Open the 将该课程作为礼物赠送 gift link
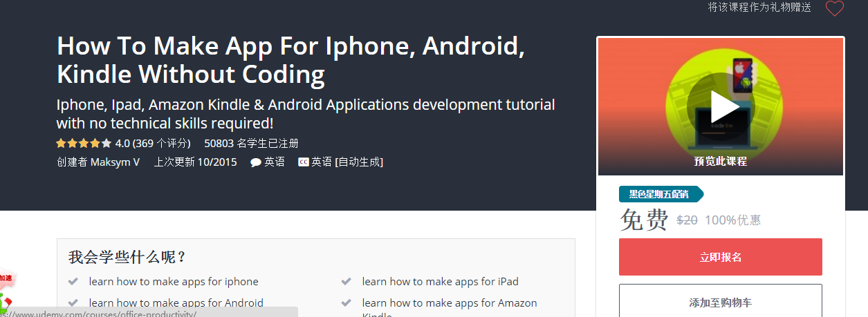This screenshot has width=868, height=317. point(759,8)
